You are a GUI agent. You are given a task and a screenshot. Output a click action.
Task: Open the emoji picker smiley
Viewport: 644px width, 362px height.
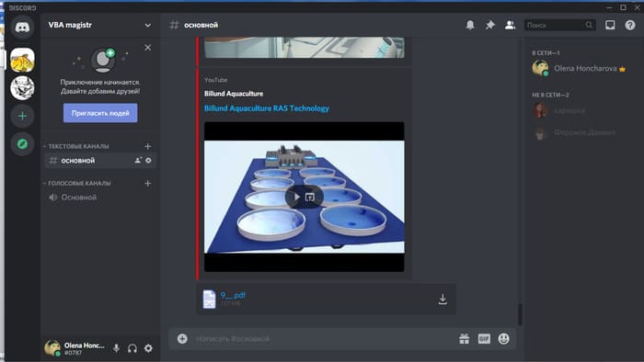[x=503, y=339]
